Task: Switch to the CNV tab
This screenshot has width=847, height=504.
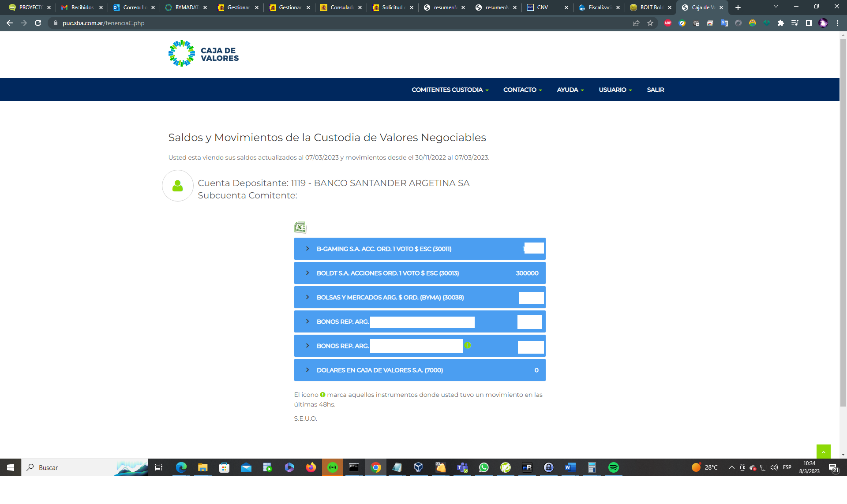Action: [x=547, y=7]
